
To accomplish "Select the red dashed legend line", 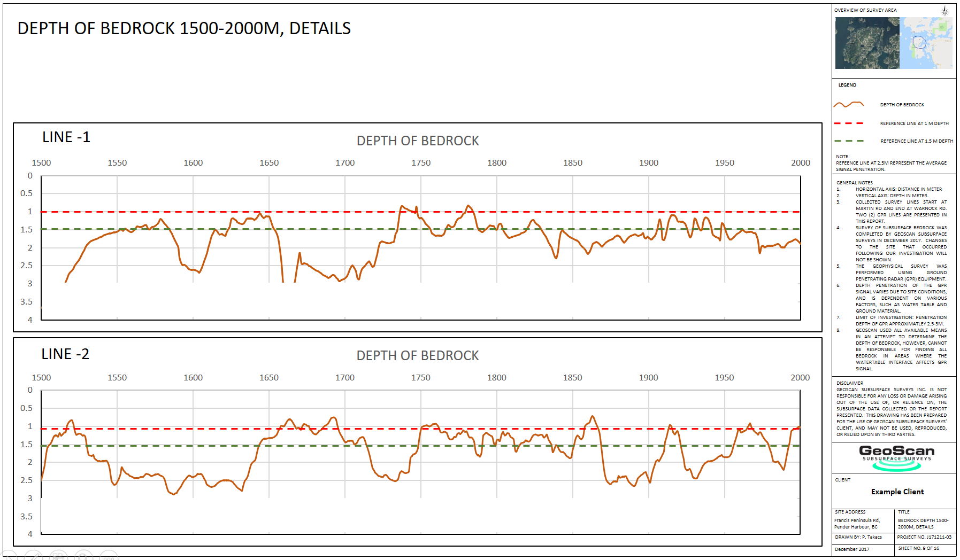I will [x=849, y=123].
